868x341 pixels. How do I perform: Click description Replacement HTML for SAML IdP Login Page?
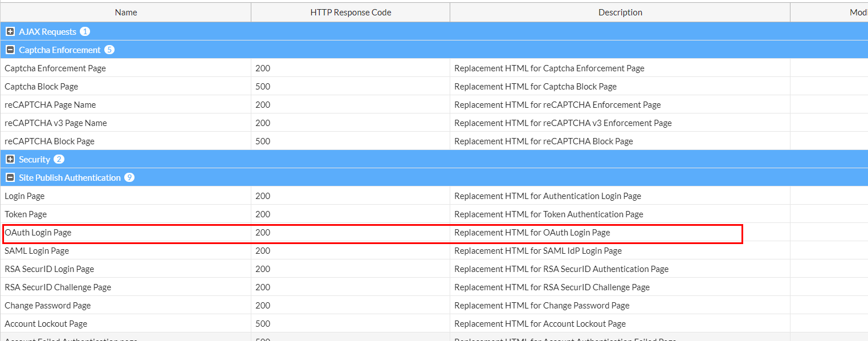[538, 251]
